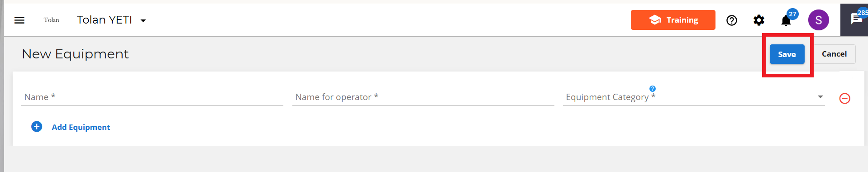The height and width of the screenshot is (172, 868).
Task: Open the Equipment Category dropdown
Action: (x=694, y=97)
